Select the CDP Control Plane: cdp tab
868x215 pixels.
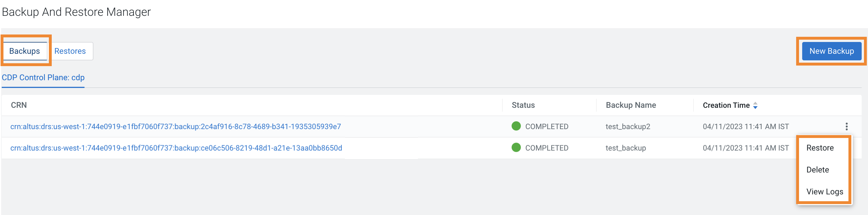(43, 78)
